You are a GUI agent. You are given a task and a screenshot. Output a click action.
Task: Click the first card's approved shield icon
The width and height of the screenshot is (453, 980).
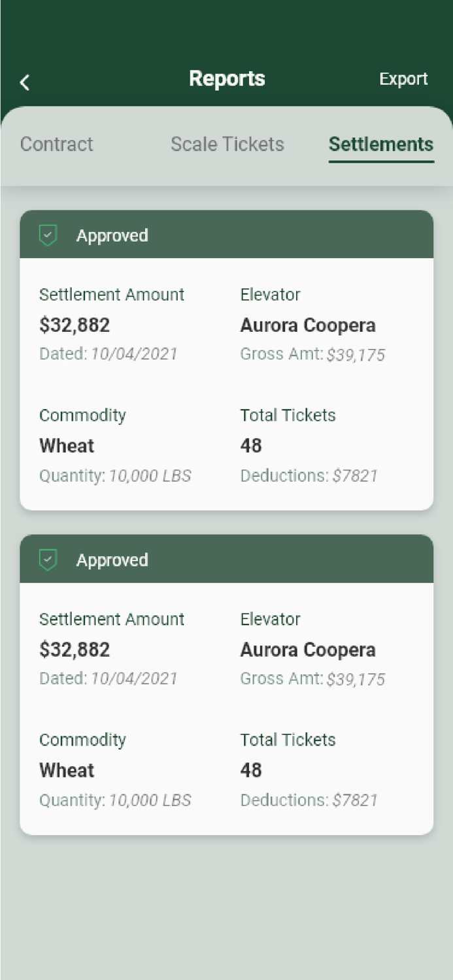48,235
